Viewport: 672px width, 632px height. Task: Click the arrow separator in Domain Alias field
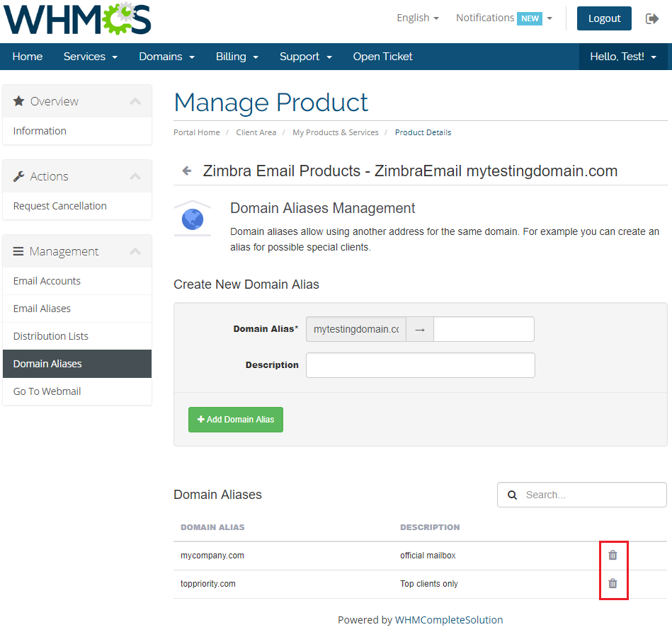(x=420, y=330)
